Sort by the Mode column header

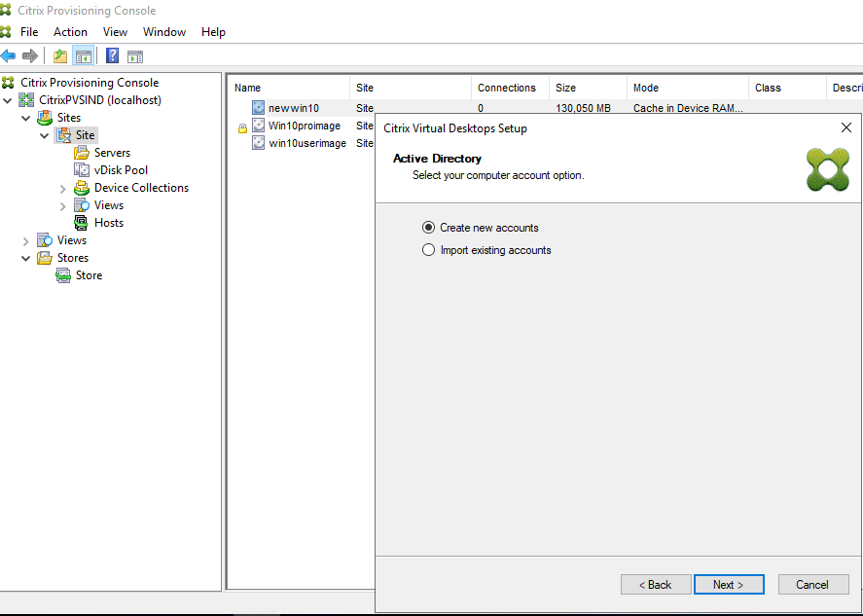688,88
